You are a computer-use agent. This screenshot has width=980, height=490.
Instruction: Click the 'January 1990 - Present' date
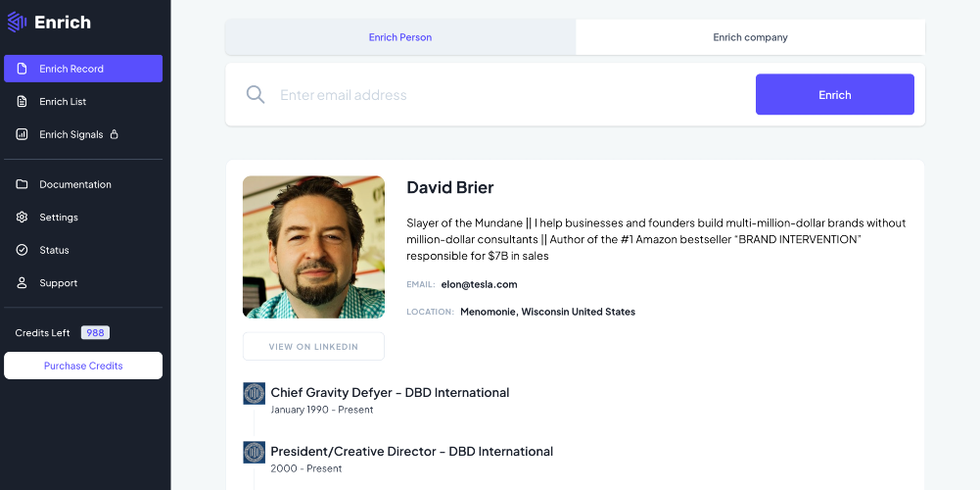click(x=322, y=410)
